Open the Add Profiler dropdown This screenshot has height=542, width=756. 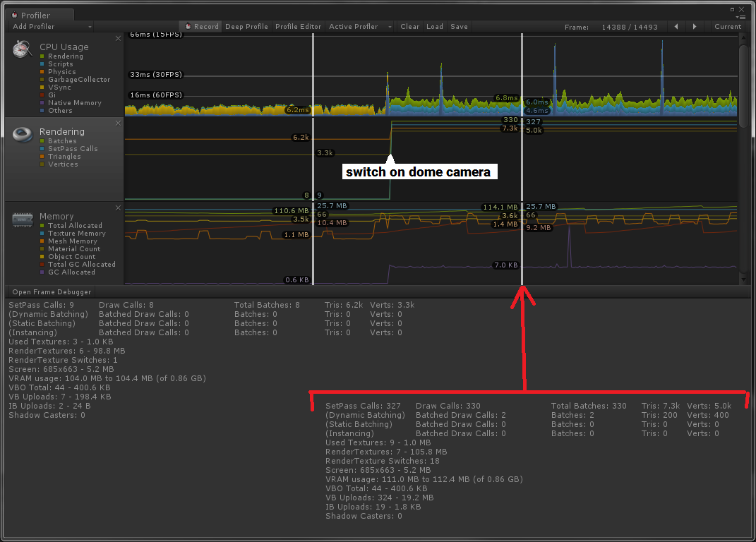51,27
